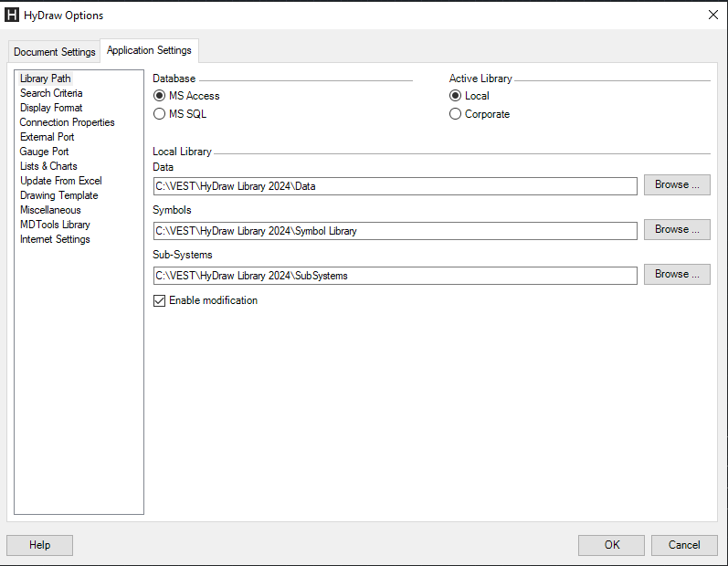Select Display Format in the settings list

pyautogui.click(x=51, y=108)
